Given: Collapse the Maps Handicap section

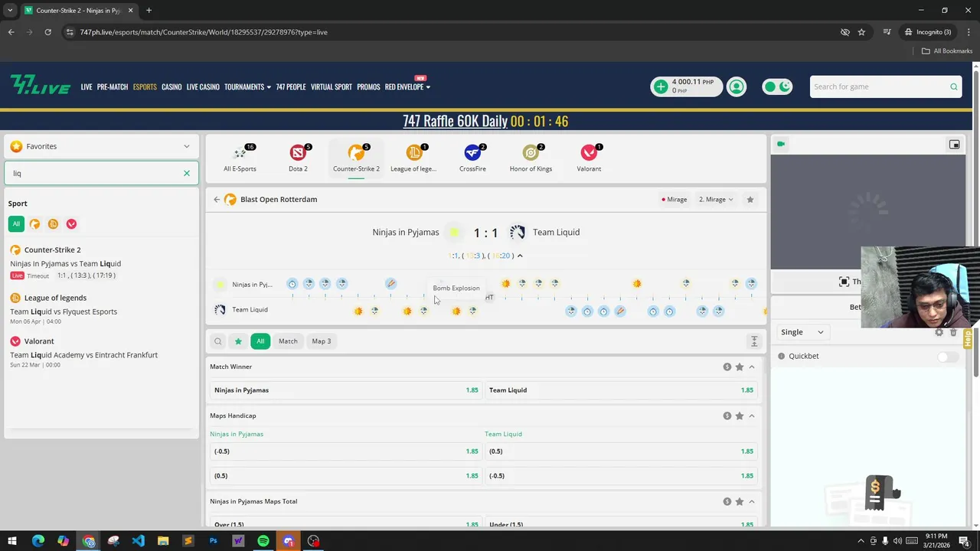Looking at the screenshot, I should (752, 416).
